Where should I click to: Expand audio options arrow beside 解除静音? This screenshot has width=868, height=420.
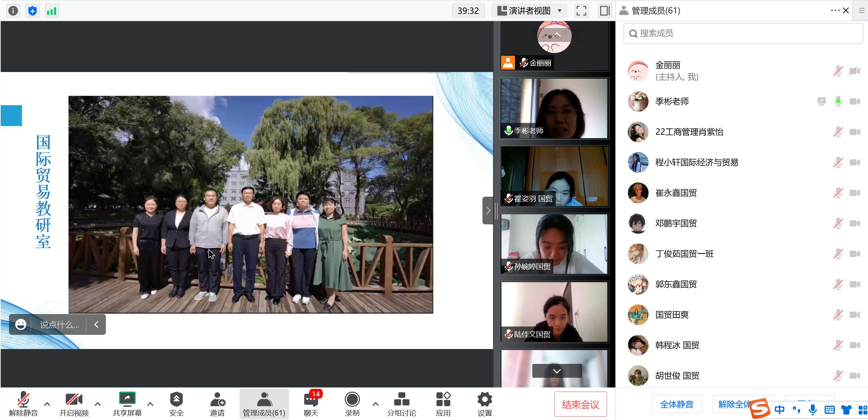point(47,404)
